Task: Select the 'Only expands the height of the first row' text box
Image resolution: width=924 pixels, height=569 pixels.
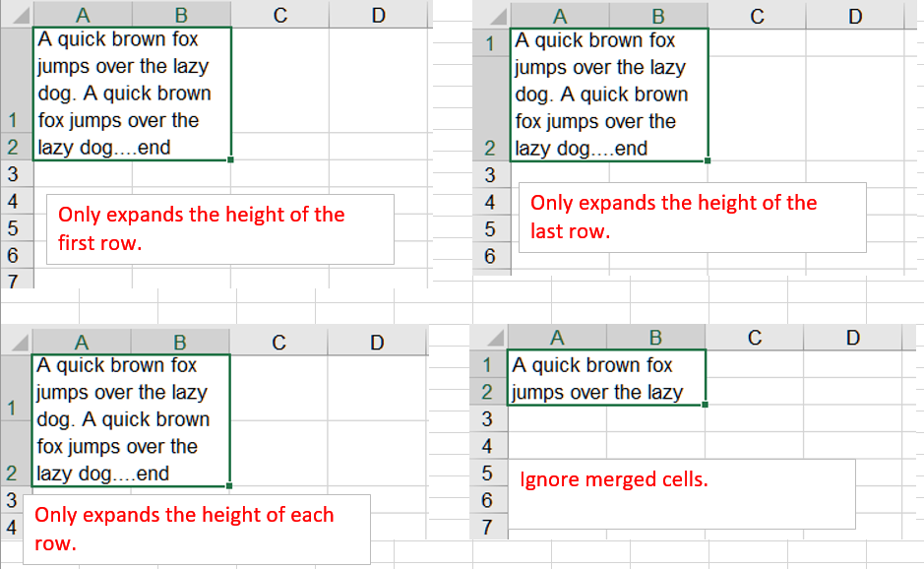Action: 219,228
